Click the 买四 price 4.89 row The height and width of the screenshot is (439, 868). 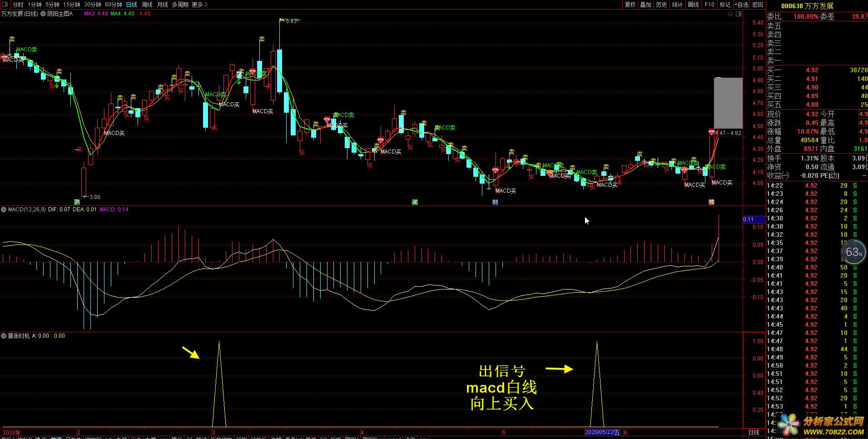817,96
